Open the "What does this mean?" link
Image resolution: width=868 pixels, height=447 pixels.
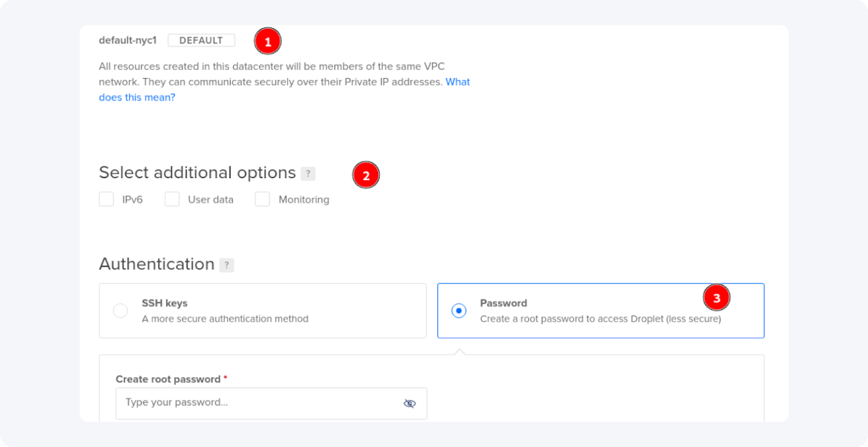tap(137, 97)
